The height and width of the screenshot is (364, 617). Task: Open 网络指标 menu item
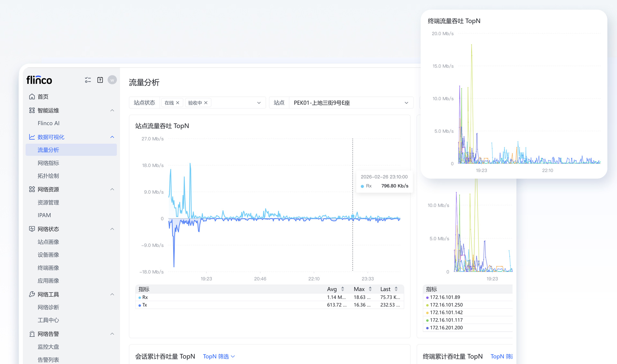48,163
